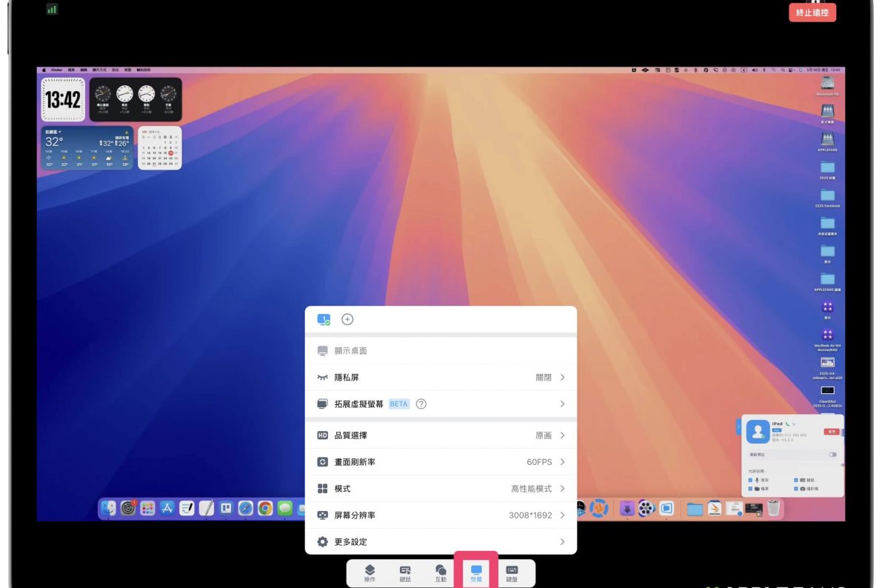Click the 終止遠控 end remote control button
This screenshot has height=588, width=882.
pyautogui.click(x=812, y=13)
